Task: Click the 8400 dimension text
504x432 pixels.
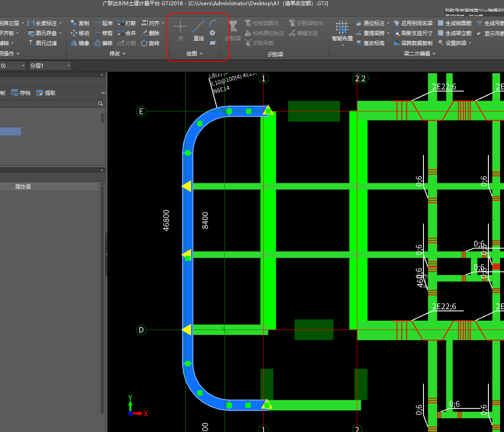Action: click(205, 221)
